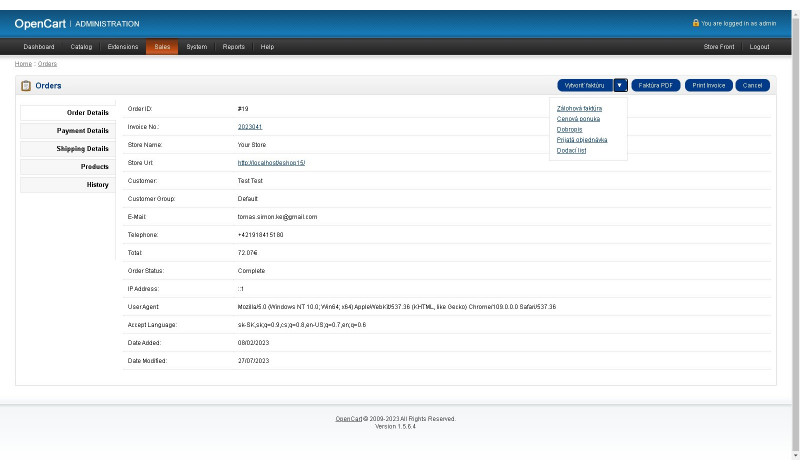Click the Orders clipboard icon
Screen dimensions: 800x470
[26, 86]
